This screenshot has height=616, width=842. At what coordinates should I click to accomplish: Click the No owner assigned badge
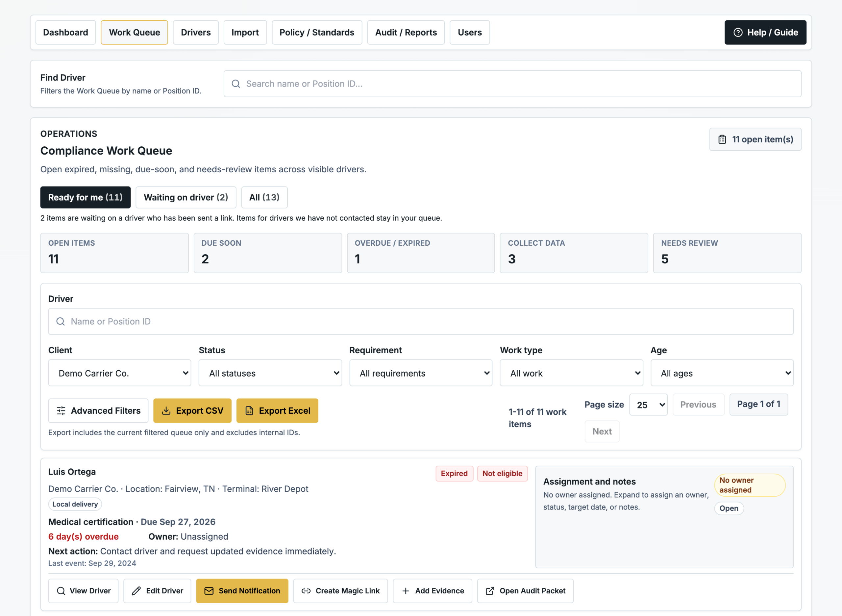[750, 485]
